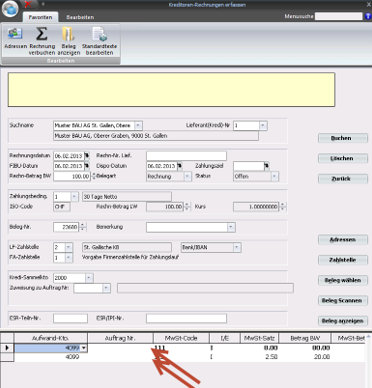Open Standardtexte bearbeiten icon

pyautogui.click(x=99, y=40)
